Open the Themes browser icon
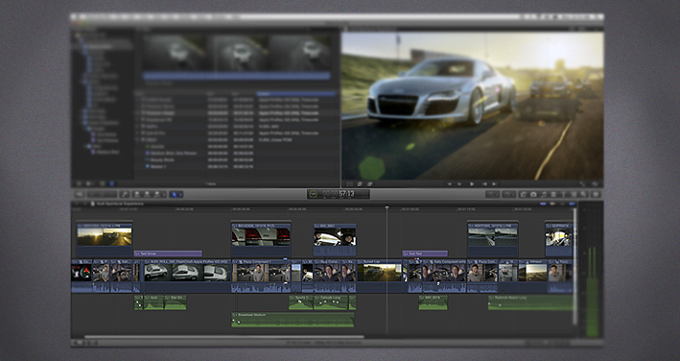This screenshot has height=361, width=680. 583,194
